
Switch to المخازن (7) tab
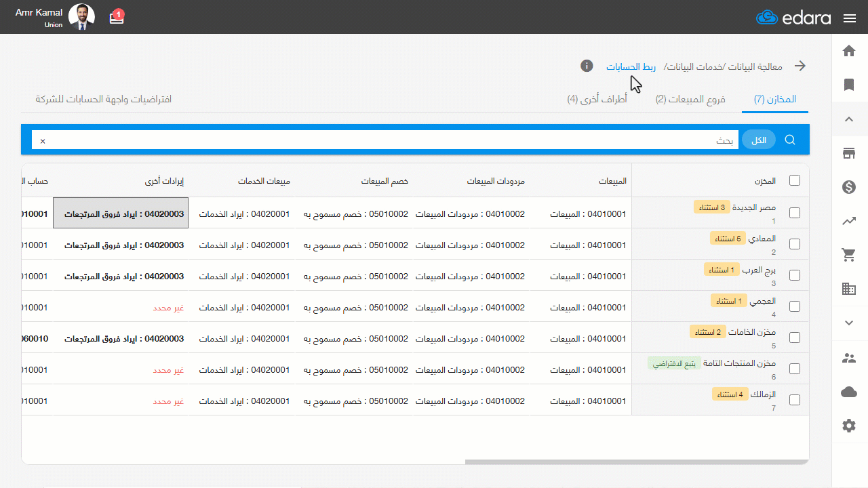(x=775, y=99)
